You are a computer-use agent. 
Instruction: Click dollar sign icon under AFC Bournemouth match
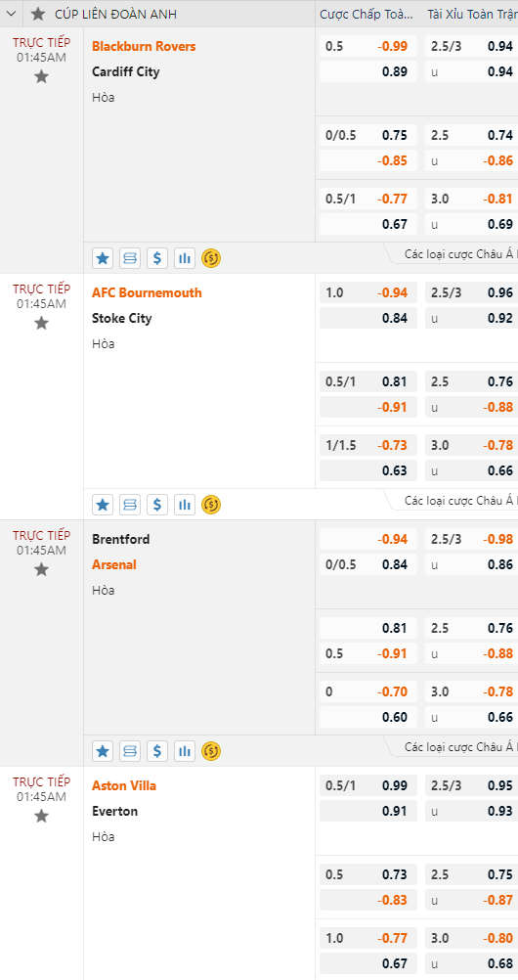click(x=157, y=505)
